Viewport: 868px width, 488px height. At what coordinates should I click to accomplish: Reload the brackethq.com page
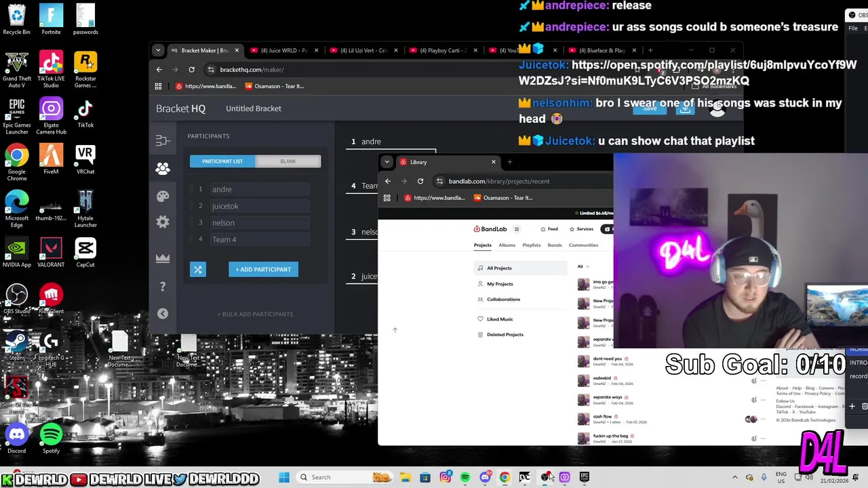click(191, 69)
